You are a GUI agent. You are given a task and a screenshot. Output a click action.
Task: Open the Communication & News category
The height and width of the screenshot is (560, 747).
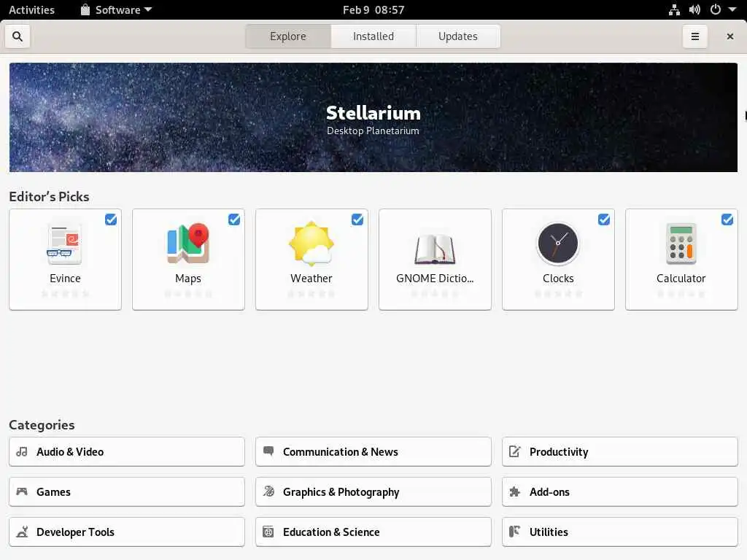coord(373,451)
